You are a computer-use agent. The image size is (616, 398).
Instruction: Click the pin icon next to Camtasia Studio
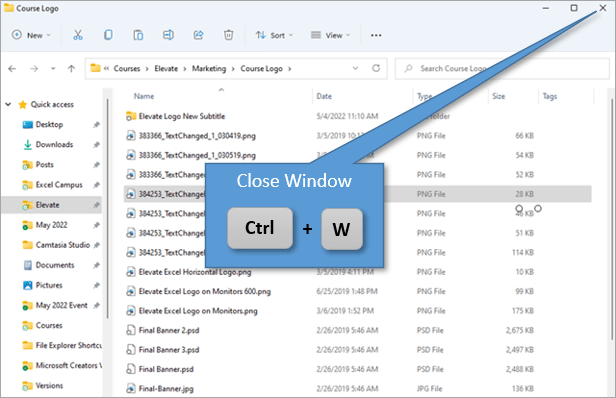click(x=96, y=245)
